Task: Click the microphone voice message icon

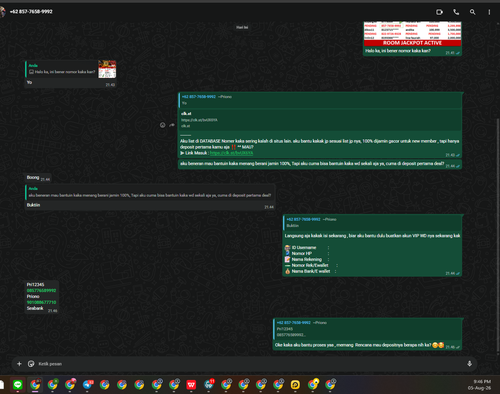Action: (x=469, y=364)
